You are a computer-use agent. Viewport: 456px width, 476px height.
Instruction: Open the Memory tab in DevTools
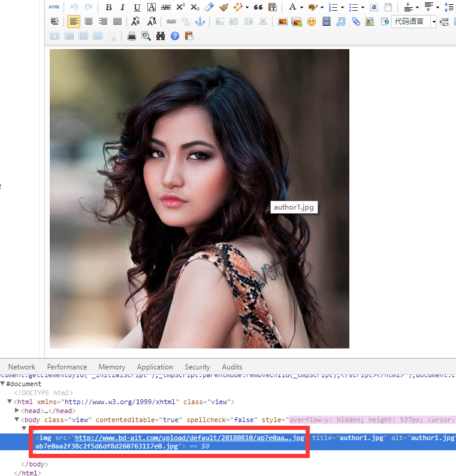112,367
